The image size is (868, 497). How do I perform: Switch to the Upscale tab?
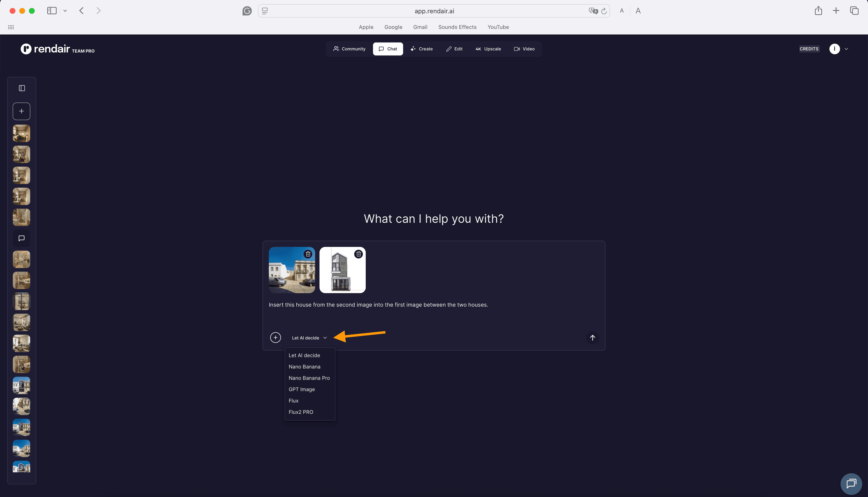tap(488, 49)
